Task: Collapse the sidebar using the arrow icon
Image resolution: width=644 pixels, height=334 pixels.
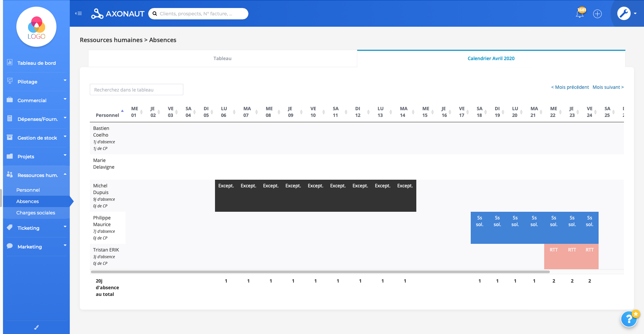Action: pyautogui.click(x=78, y=13)
